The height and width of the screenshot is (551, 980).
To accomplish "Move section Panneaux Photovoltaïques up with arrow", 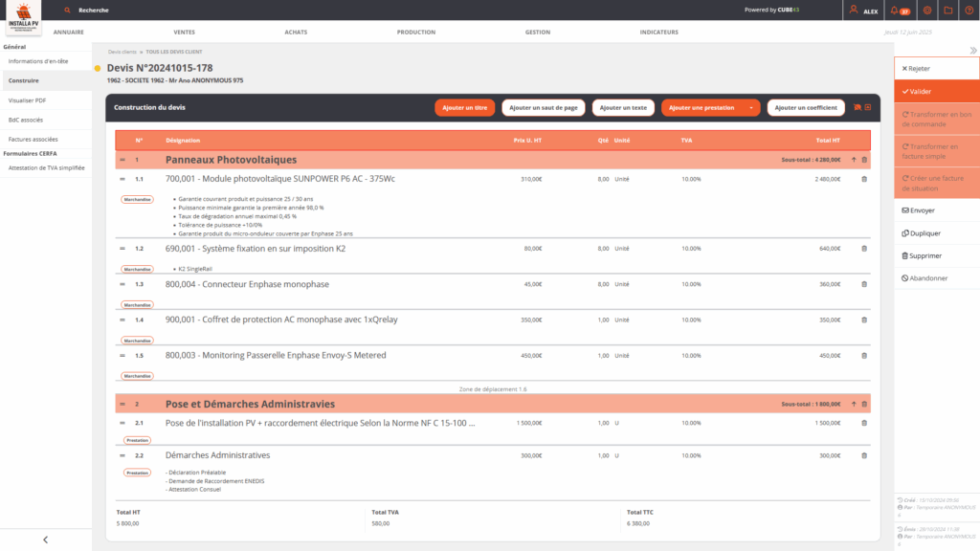I will click(x=854, y=160).
